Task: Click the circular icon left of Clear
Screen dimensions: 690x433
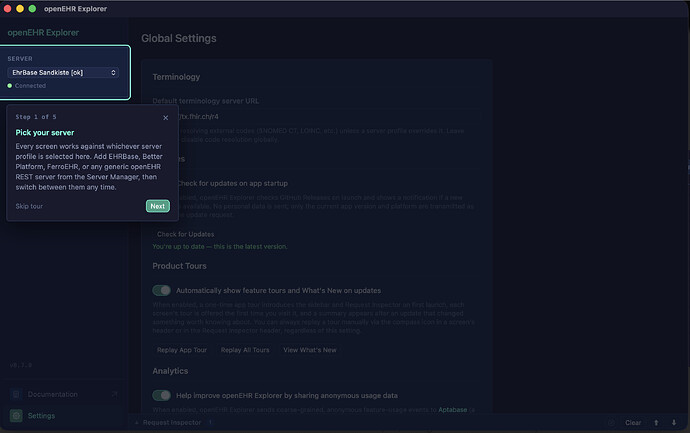Action: tap(611, 422)
